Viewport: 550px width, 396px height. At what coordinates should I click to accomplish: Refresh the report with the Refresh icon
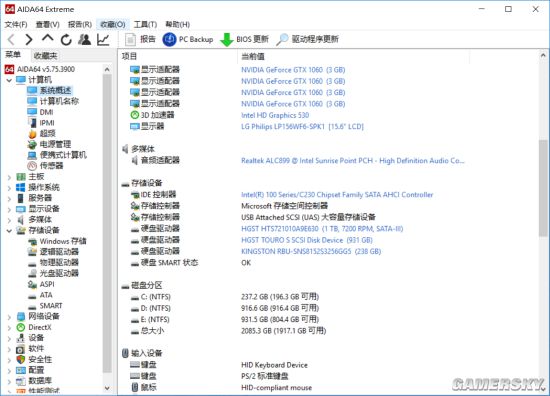pyautogui.click(x=66, y=40)
